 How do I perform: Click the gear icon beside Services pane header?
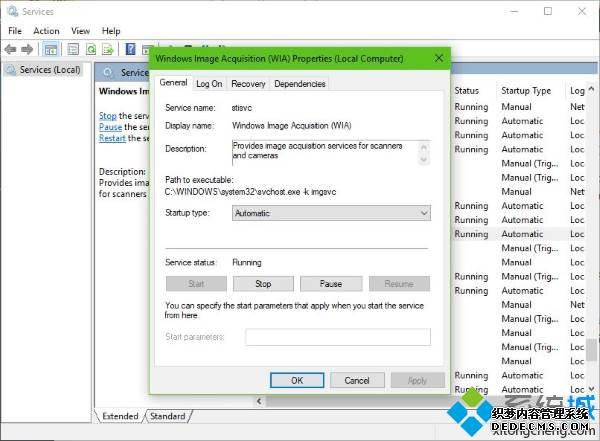click(108, 72)
